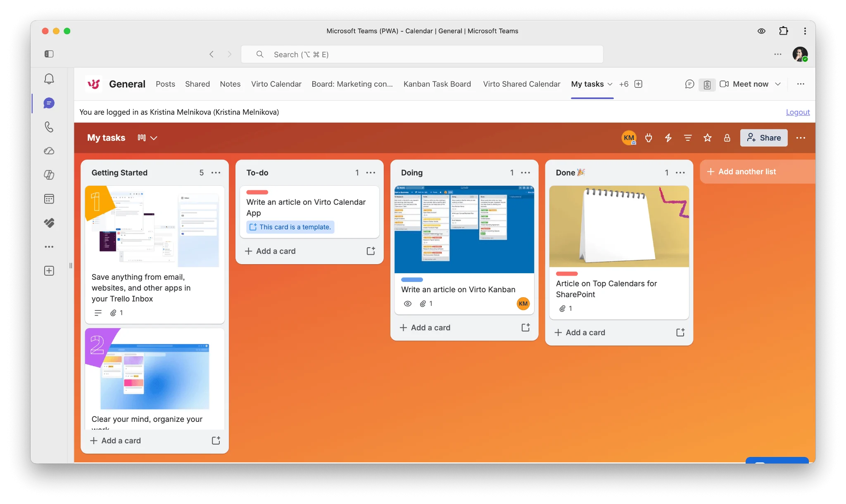Click the channel info clipboard icon
846x504 pixels.
pos(707,85)
